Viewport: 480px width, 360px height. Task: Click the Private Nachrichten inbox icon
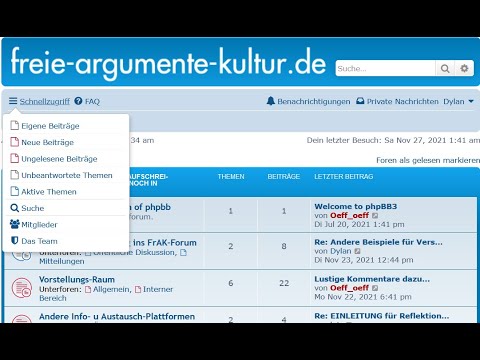click(x=360, y=101)
